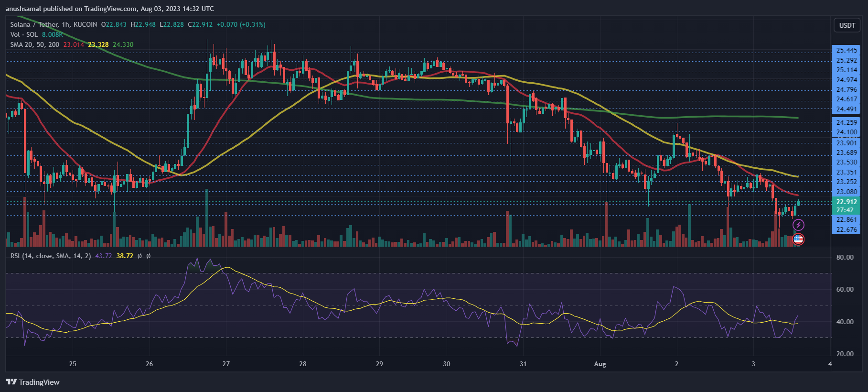This screenshot has width=868, height=392.
Task: Click the green SMA 200 value 24.330
Action: click(123, 44)
